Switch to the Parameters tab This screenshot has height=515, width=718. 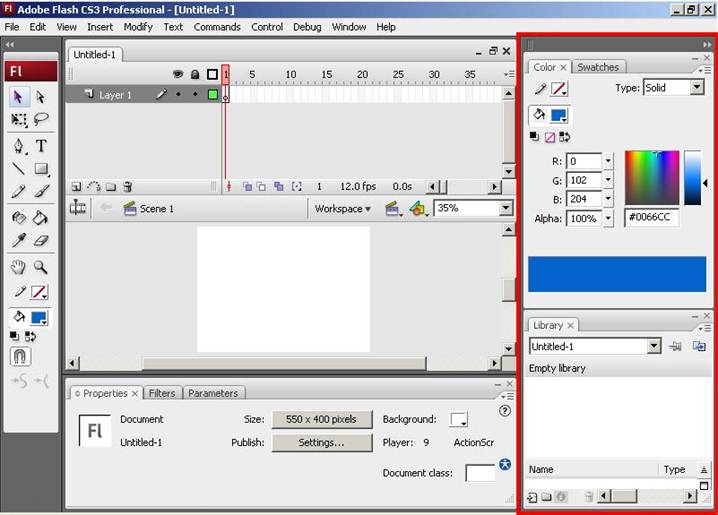[213, 393]
